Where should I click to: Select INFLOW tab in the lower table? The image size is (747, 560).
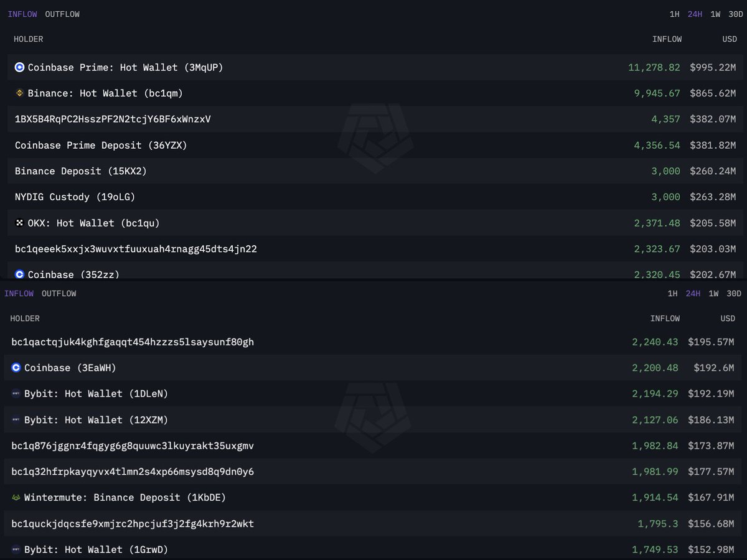coord(19,294)
